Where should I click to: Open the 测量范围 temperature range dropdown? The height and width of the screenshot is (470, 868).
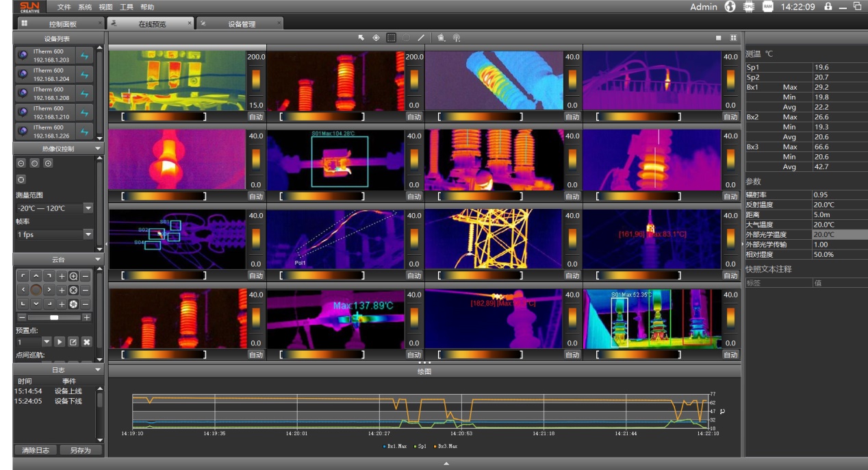pyautogui.click(x=88, y=208)
